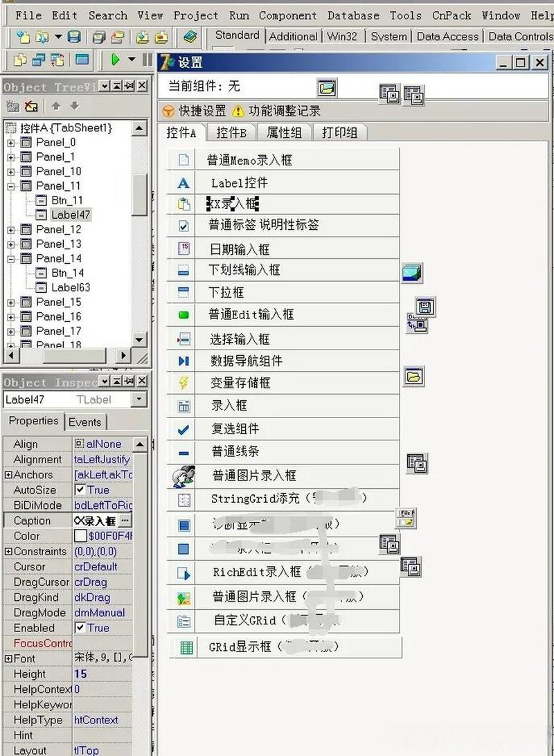Click Delete icon in Object TreeView toolbar
Viewport: 554px width, 756px height.
[31, 106]
